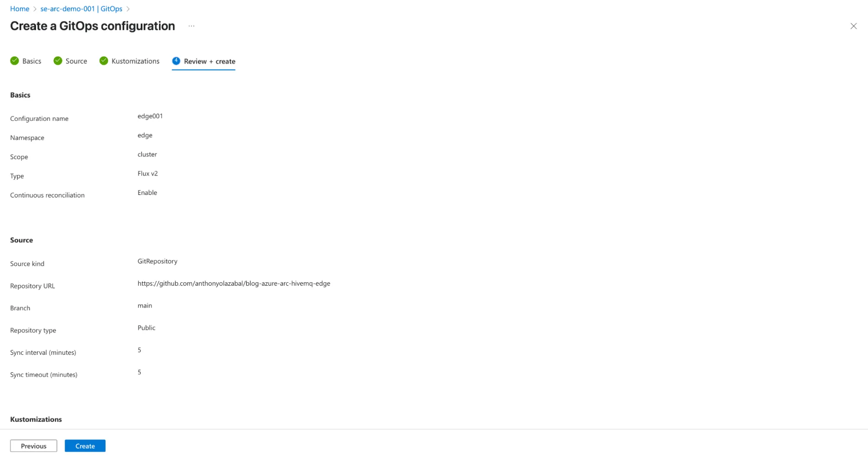
Task: Click the Sync timeout value 5
Action: (139, 372)
